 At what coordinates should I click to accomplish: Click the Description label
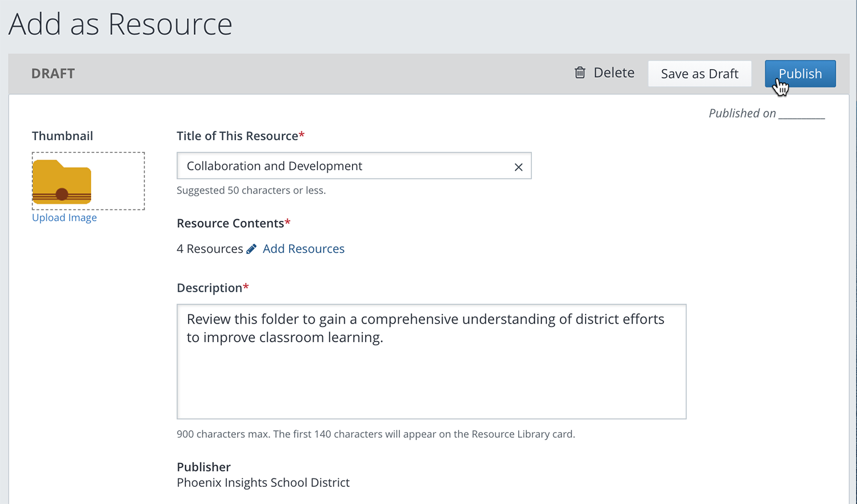click(x=213, y=288)
